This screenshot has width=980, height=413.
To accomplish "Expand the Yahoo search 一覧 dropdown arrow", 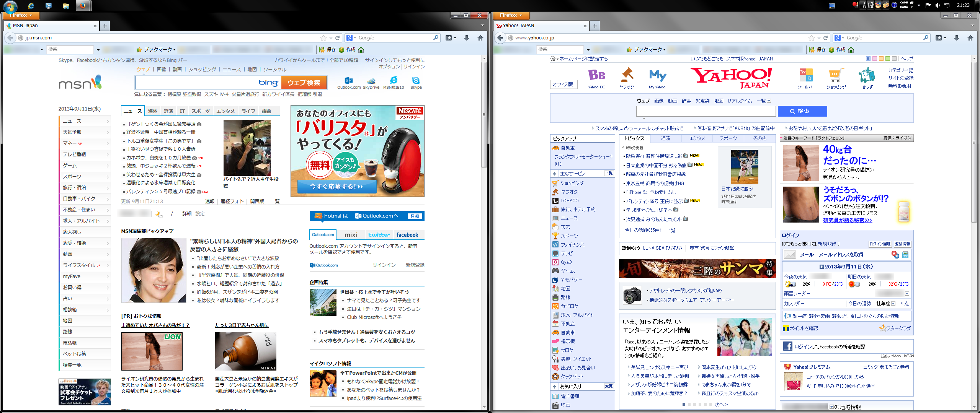I will tap(769, 101).
